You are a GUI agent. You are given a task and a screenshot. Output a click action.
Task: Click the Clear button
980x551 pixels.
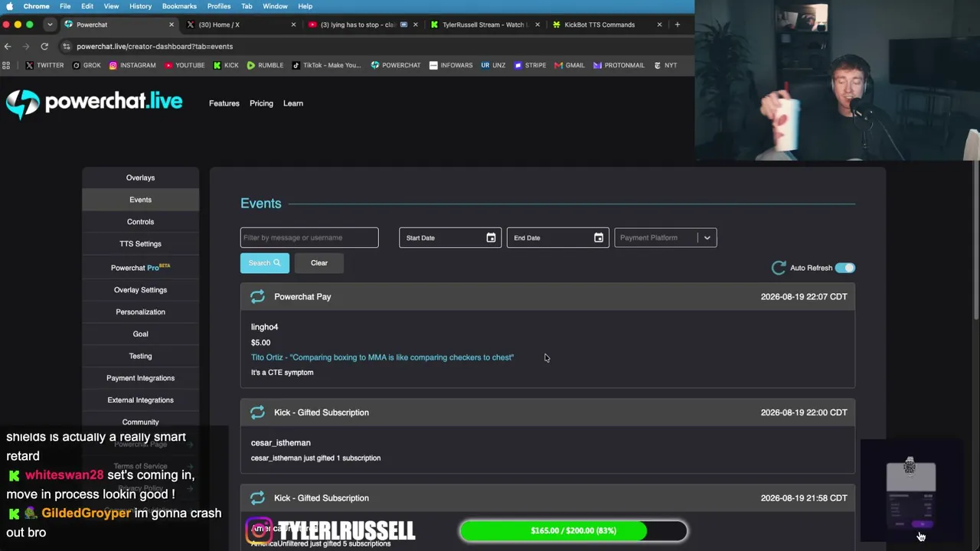click(319, 263)
